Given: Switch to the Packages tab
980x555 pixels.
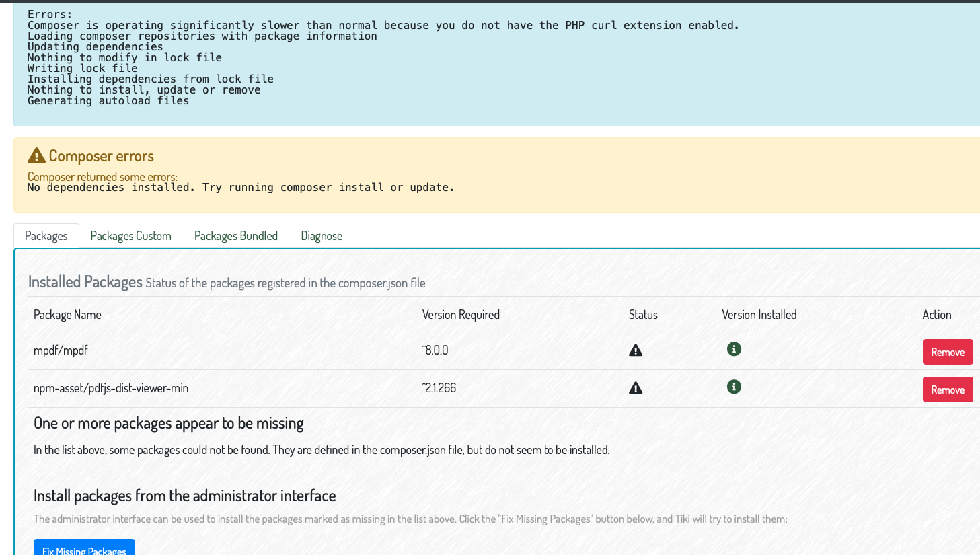Looking at the screenshot, I should coord(46,236).
